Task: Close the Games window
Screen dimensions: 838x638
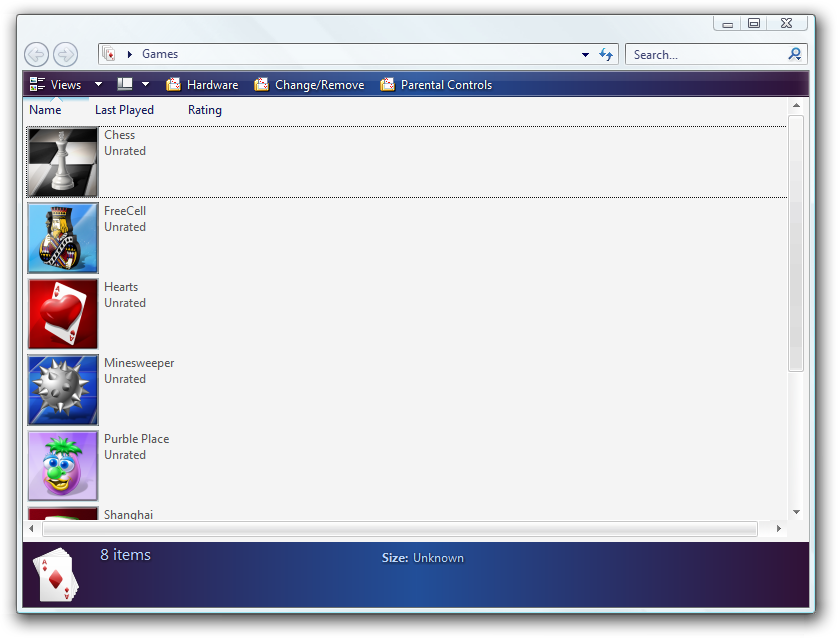Action: click(x=786, y=23)
